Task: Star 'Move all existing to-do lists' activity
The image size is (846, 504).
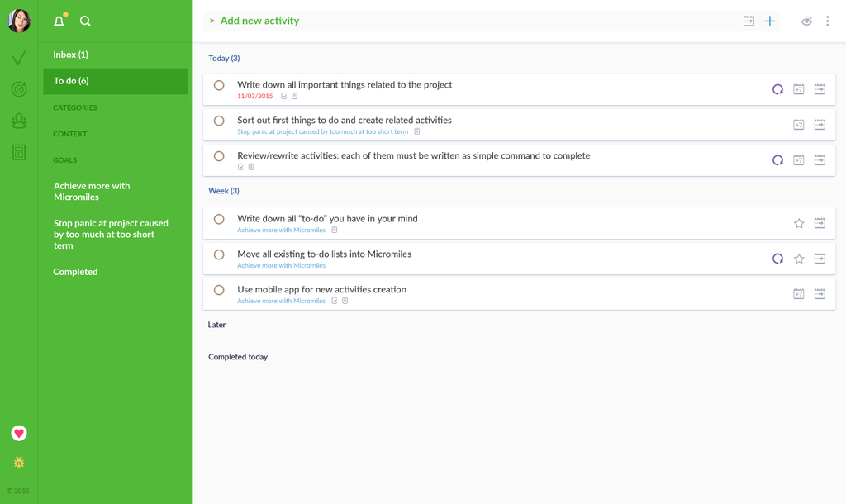Action: pos(799,259)
